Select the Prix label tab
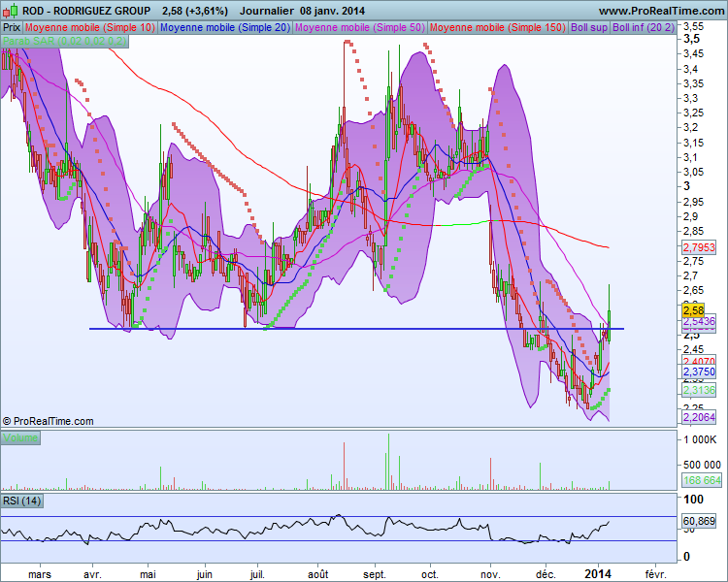728x582 pixels. coord(12,27)
